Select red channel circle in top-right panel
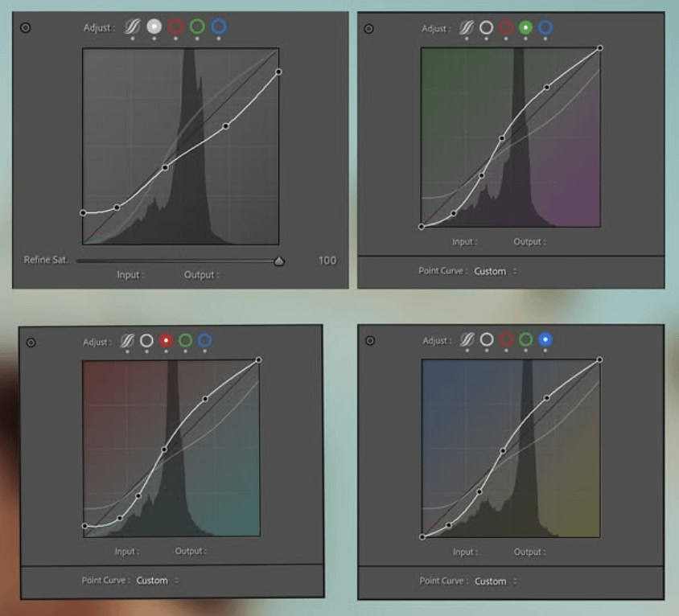 coord(506,27)
